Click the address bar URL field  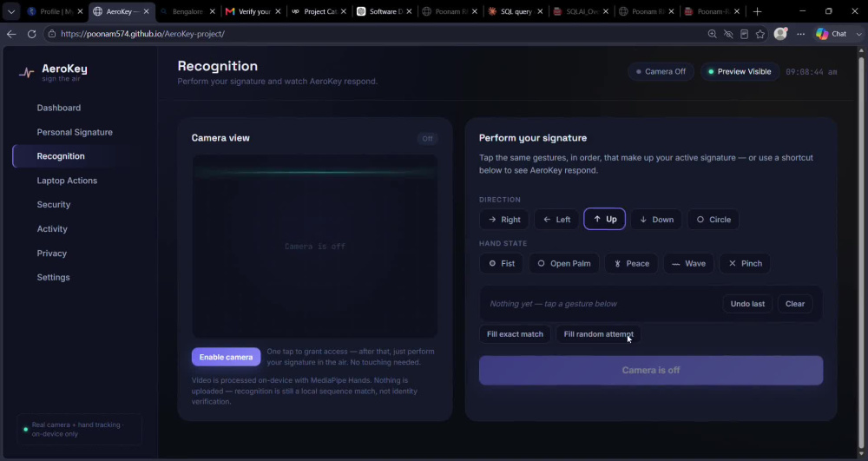coord(377,34)
